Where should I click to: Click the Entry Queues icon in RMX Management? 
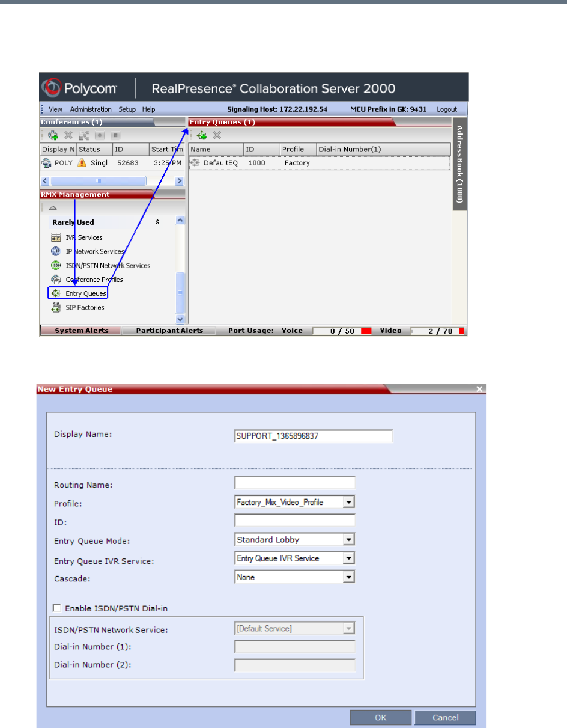pos(56,293)
